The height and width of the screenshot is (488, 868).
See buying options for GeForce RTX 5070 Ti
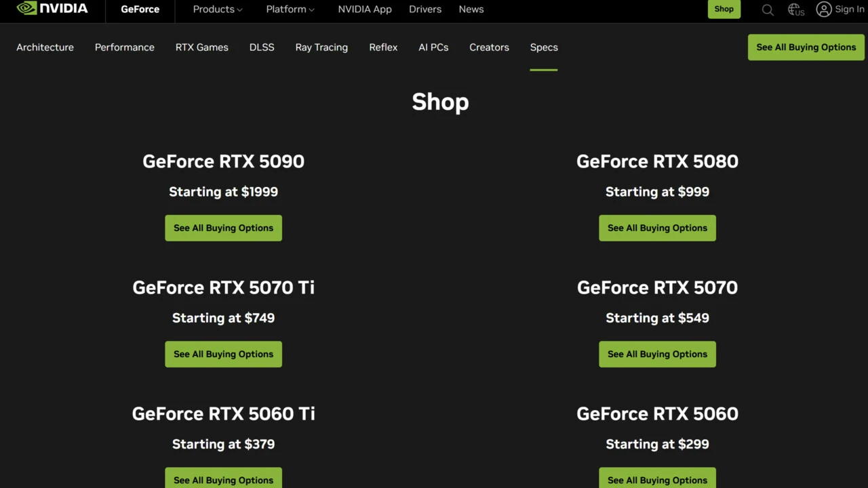(x=223, y=354)
